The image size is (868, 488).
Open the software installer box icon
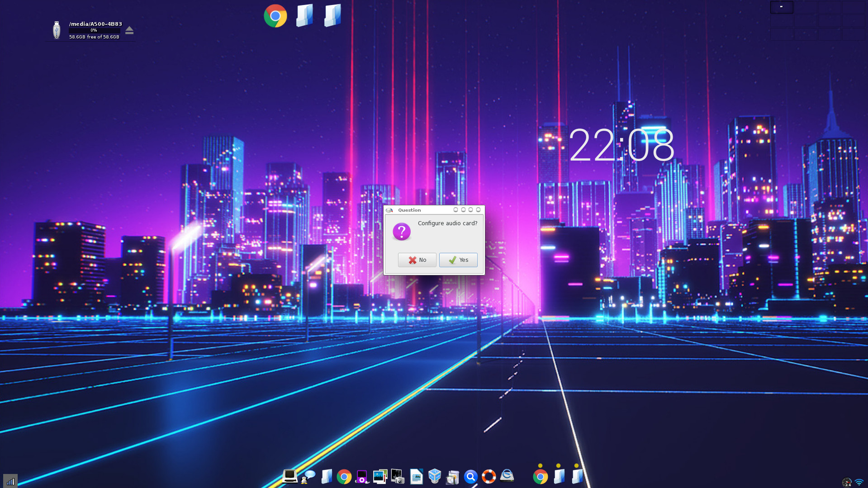(452, 476)
